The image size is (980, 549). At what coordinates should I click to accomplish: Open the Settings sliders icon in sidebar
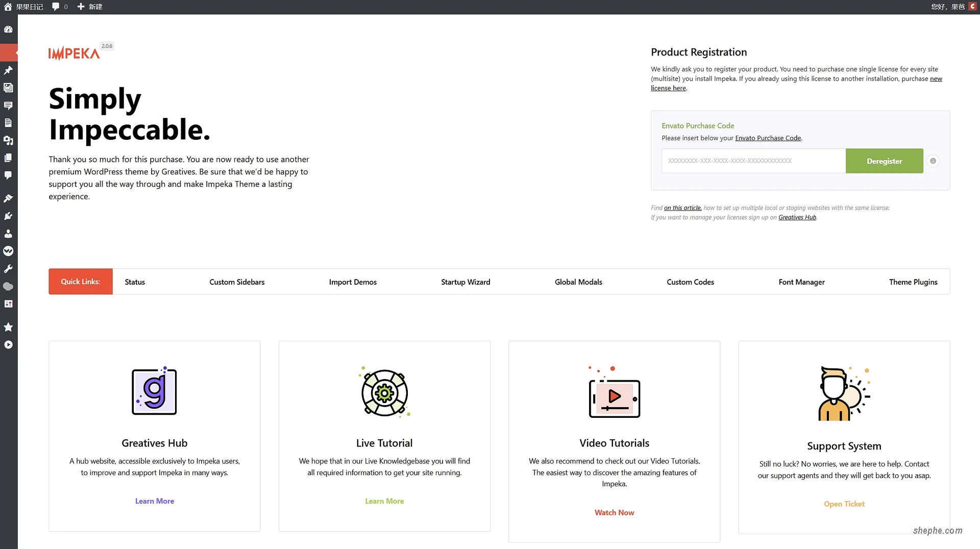click(8, 304)
